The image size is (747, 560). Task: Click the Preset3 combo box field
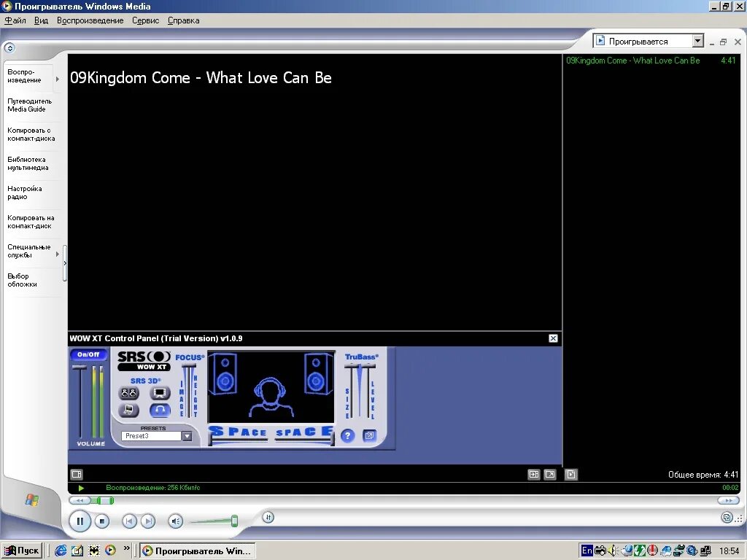point(152,436)
